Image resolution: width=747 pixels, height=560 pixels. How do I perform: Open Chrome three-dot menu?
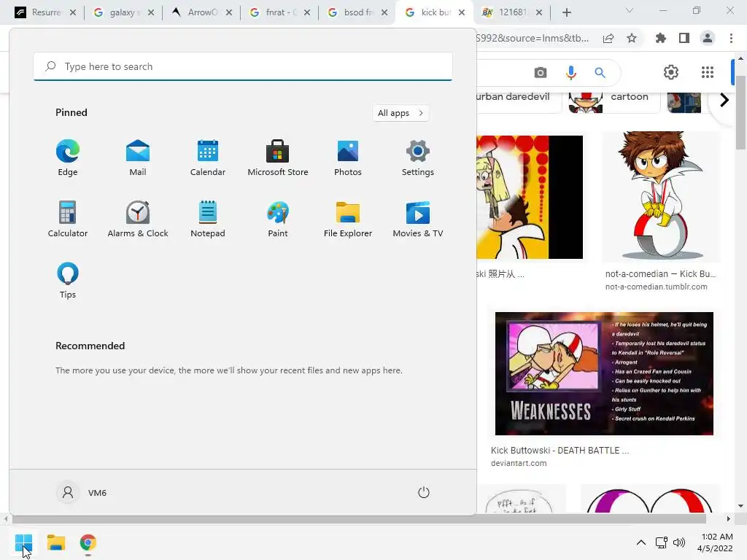[731, 39]
